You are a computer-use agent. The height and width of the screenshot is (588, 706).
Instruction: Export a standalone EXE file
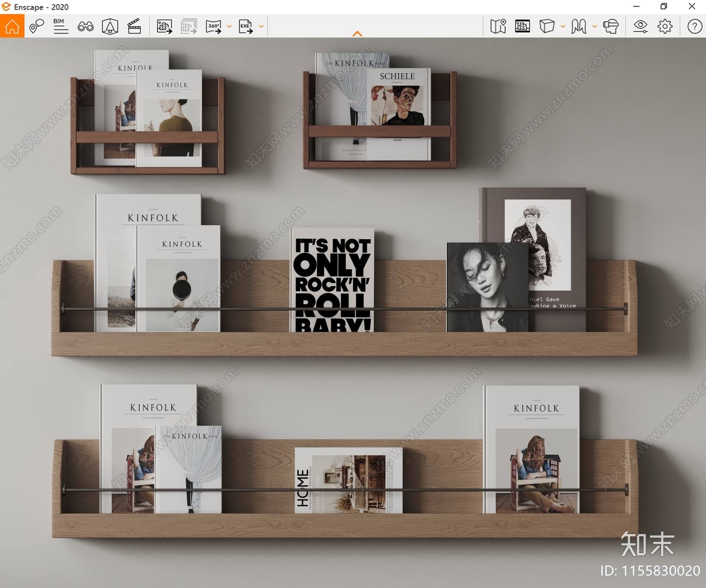pyautogui.click(x=246, y=26)
